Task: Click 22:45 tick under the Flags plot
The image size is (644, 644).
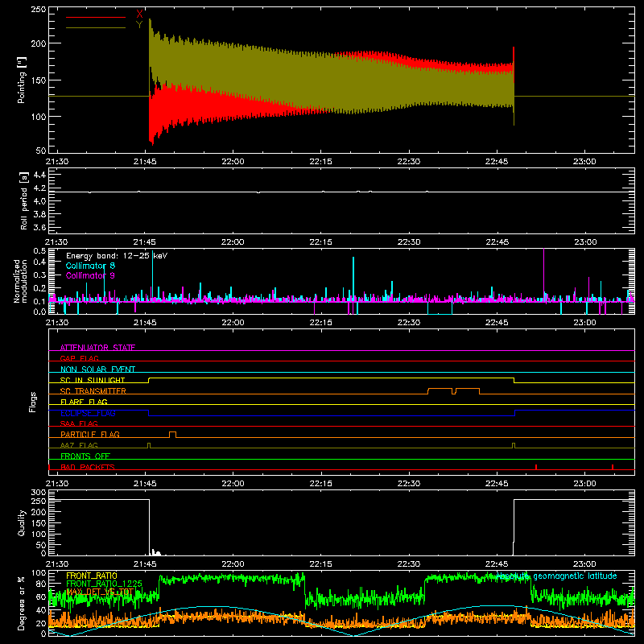Action: pyautogui.click(x=497, y=484)
